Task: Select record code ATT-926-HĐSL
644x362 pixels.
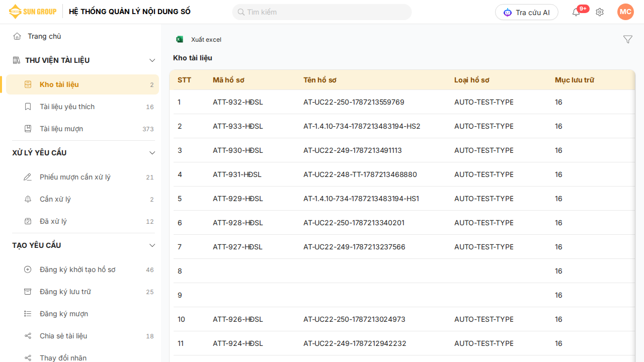Action: (x=238, y=319)
